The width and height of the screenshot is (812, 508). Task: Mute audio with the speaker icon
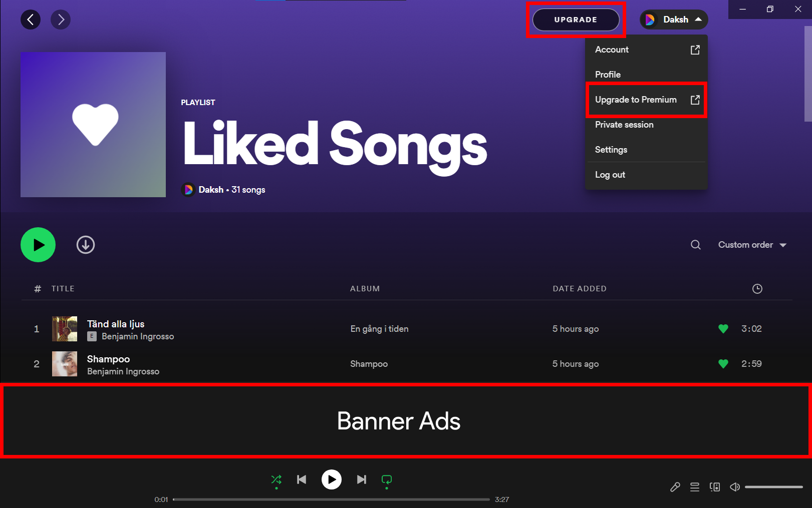pyautogui.click(x=735, y=487)
